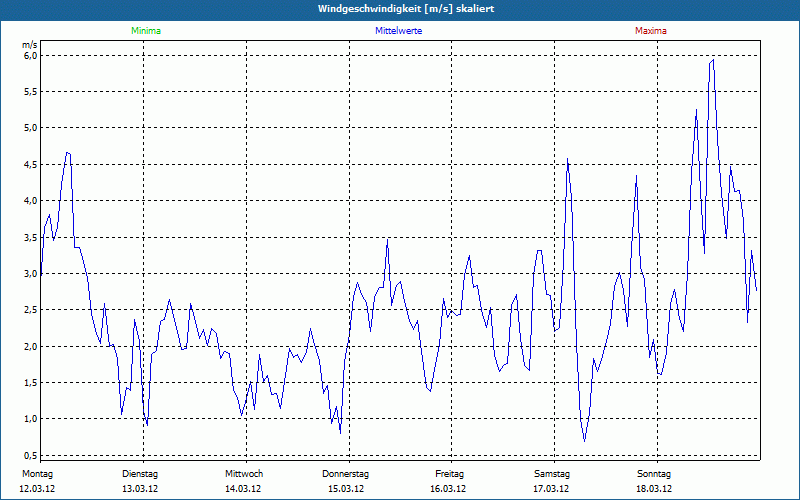This screenshot has height=500, width=800.
Task: Click the 1,5 y-axis value
Action: (x=31, y=383)
